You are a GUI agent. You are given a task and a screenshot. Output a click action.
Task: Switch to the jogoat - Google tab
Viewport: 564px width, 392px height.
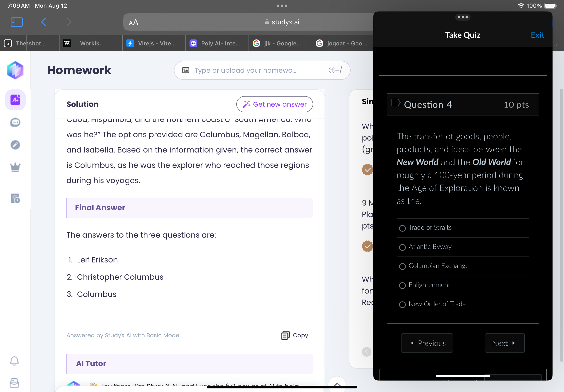point(343,44)
